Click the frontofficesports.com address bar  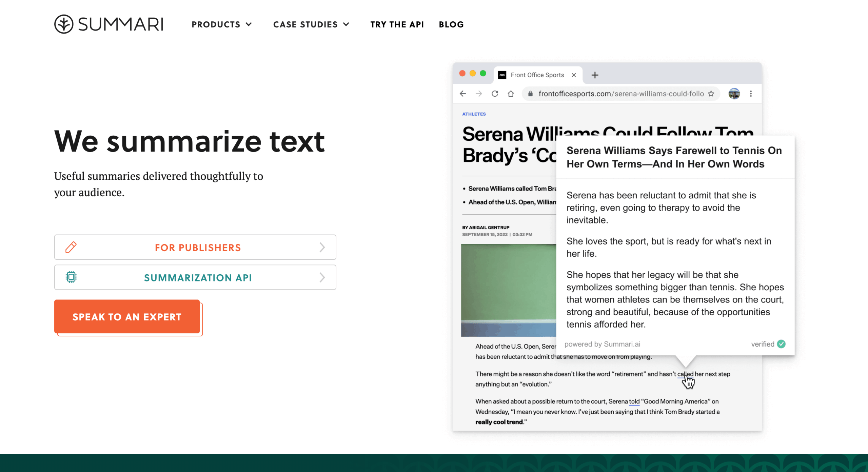click(621, 94)
